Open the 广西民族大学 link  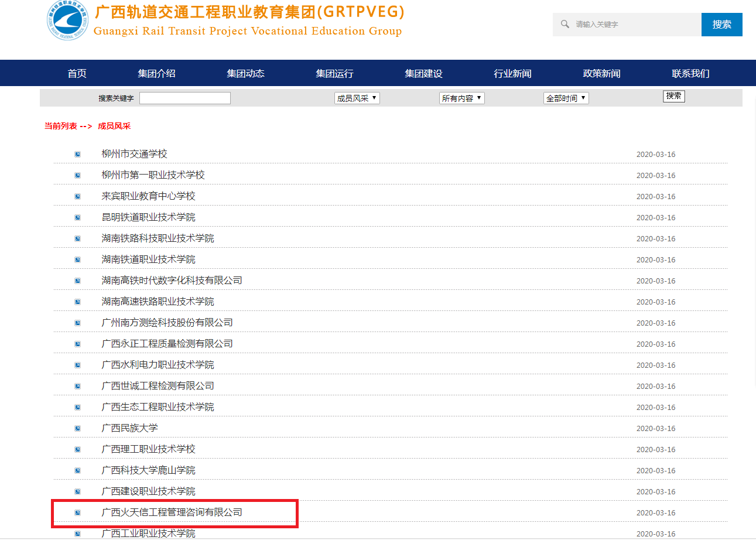coord(129,428)
